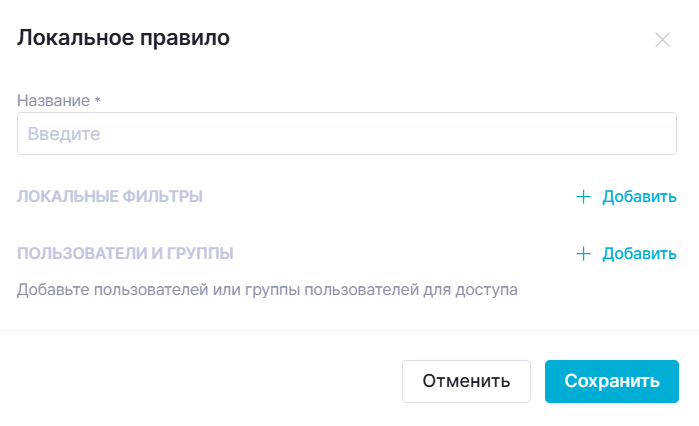This screenshot has height=426, width=699.
Task: Close the Локальное правило dialog
Action: coord(662,40)
